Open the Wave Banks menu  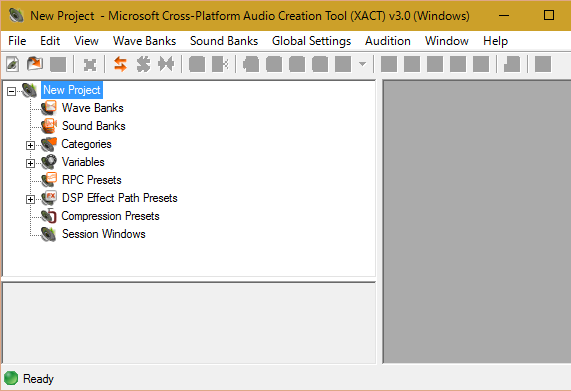(145, 41)
